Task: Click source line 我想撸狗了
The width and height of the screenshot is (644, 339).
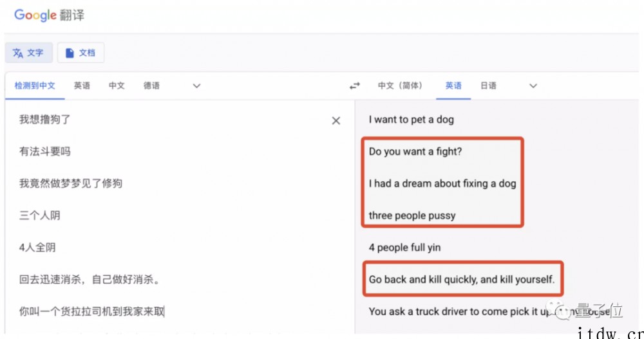Action: coord(44,120)
